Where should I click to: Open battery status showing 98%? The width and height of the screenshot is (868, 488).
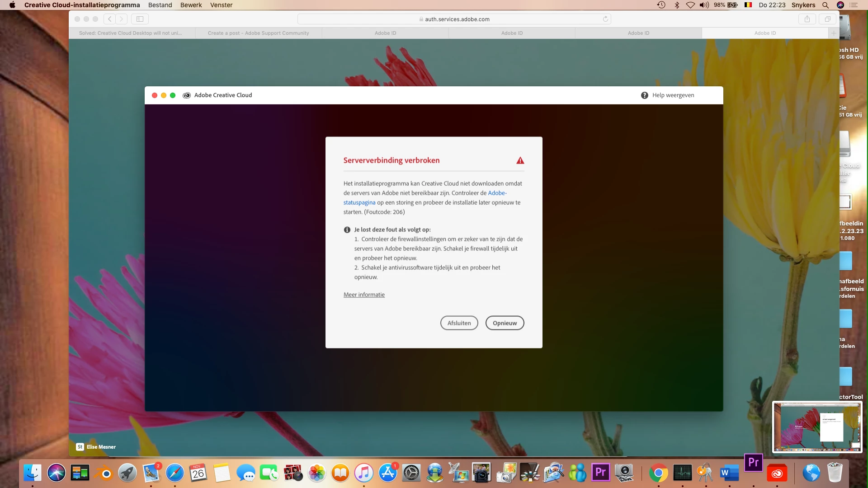[x=726, y=5]
